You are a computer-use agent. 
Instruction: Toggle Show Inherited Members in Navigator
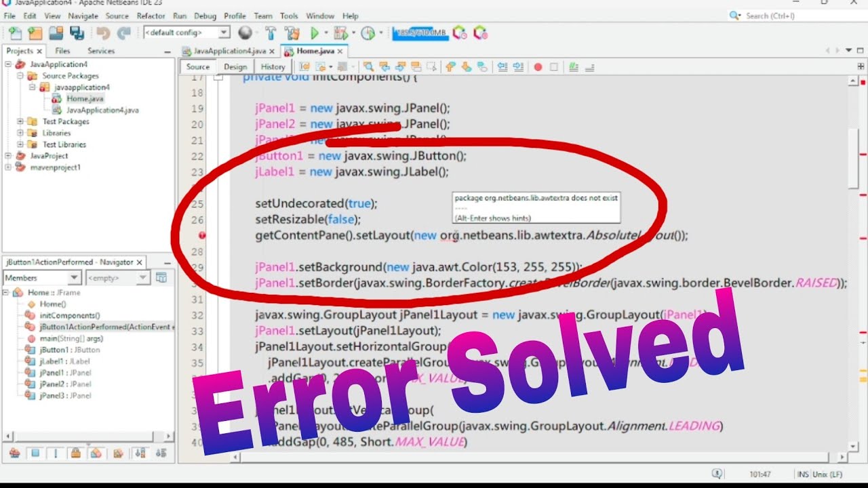[14, 453]
